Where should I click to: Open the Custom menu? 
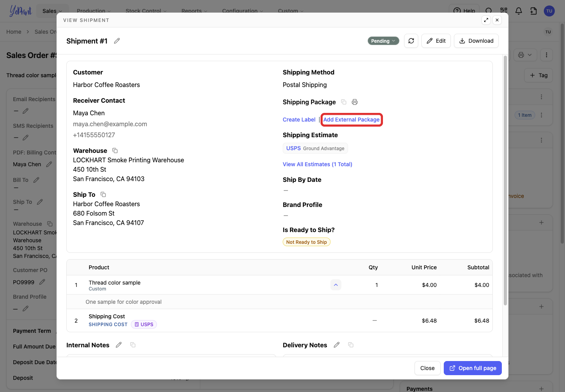(291, 11)
